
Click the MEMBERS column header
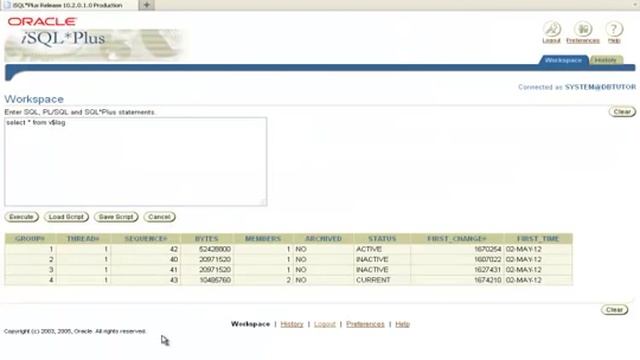pos(263,238)
